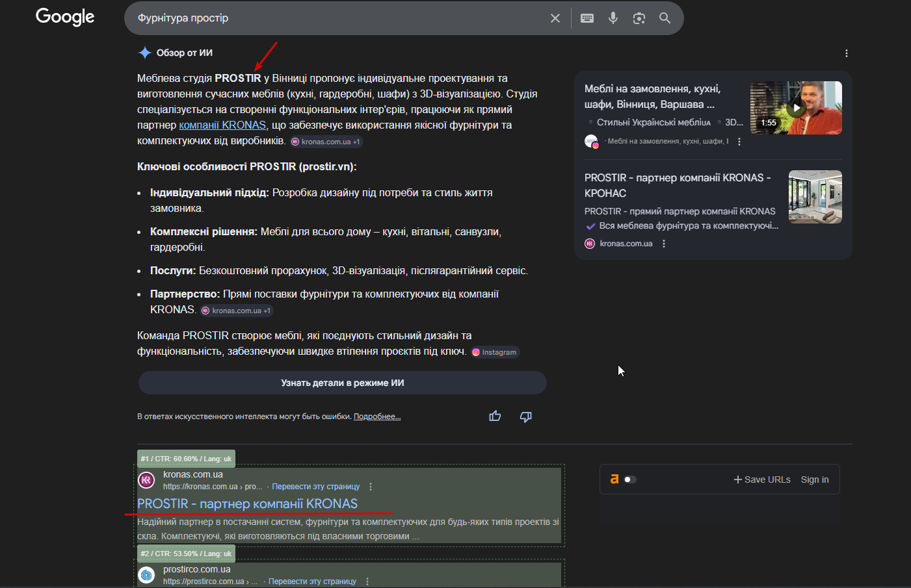
Task: Click the Instagram avatar icon on the video card
Action: [x=591, y=141]
